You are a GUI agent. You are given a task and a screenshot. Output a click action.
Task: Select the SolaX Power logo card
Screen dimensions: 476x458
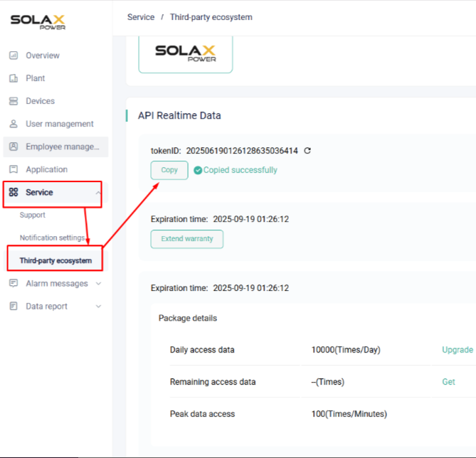point(185,53)
